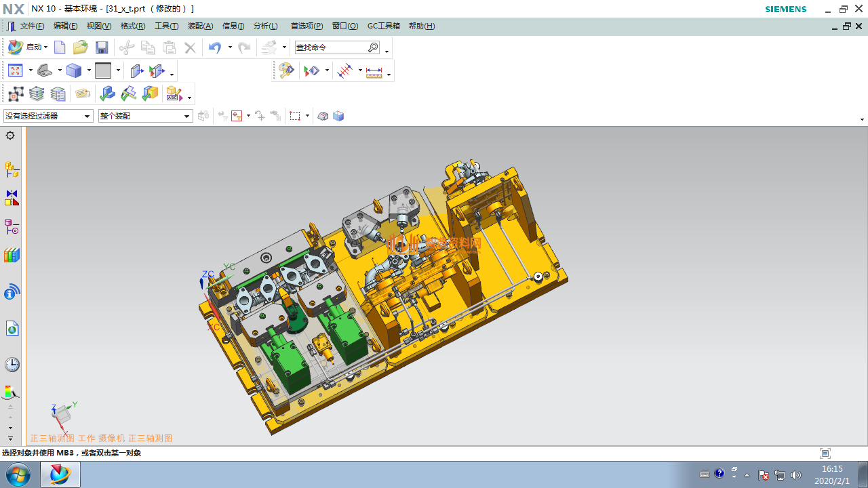Open the 装配(A) menu
Viewport: 868px width, 488px height.
(x=200, y=26)
